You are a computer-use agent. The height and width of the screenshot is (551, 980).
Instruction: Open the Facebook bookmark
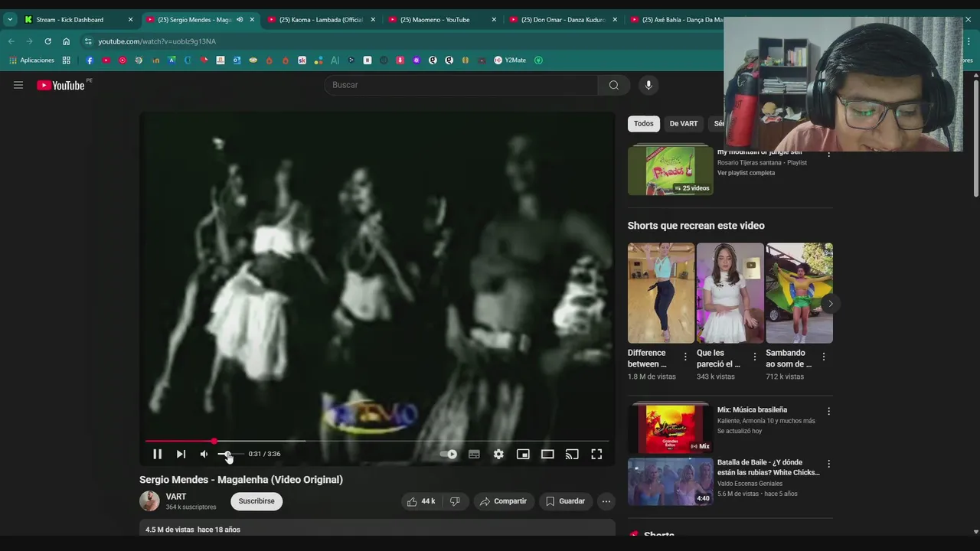pos(90,60)
